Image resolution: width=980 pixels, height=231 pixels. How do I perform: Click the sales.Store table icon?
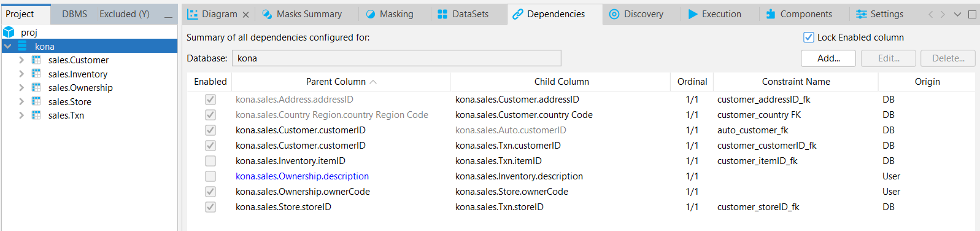click(36, 101)
